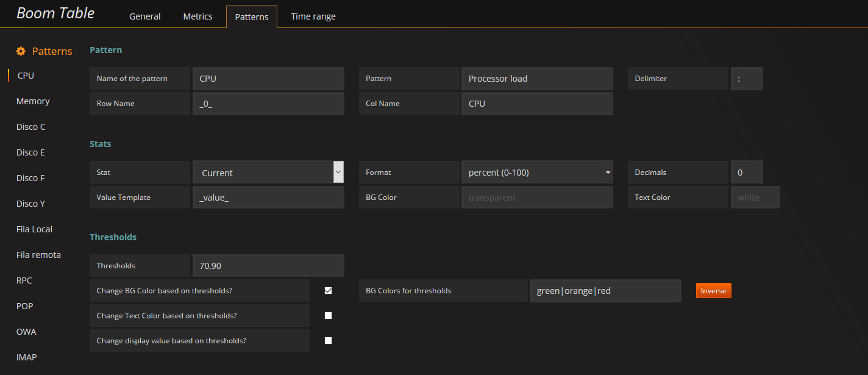Click the BG Color transparent field
The width and height of the screenshot is (868, 375).
tap(537, 198)
